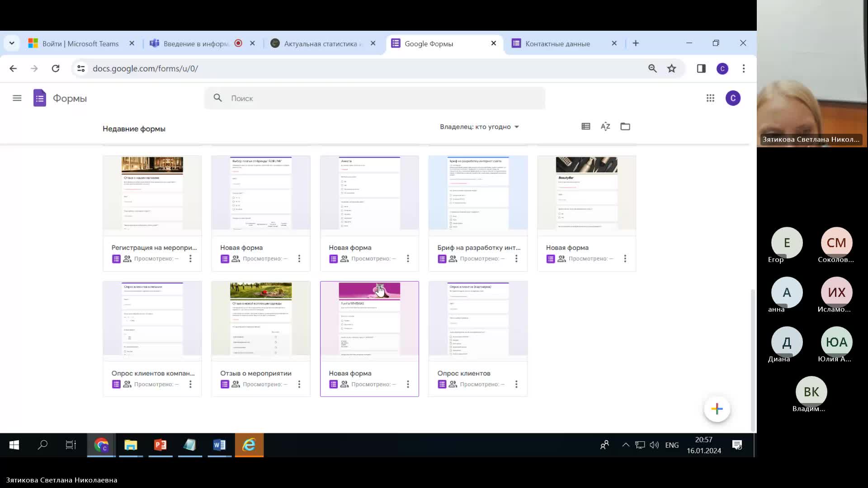Open more options for Бриф на разработку form
Image resolution: width=868 pixels, height=488 pixels.
click(x=516, y=258)
